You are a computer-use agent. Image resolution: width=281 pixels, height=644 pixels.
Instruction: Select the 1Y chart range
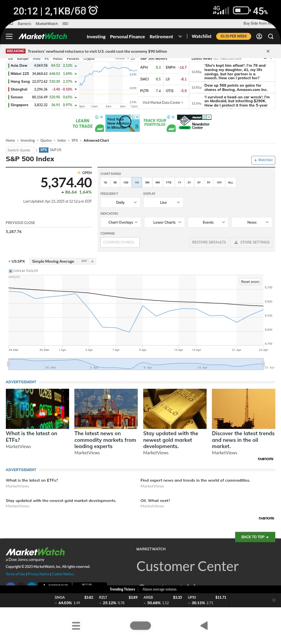(180, 182)
